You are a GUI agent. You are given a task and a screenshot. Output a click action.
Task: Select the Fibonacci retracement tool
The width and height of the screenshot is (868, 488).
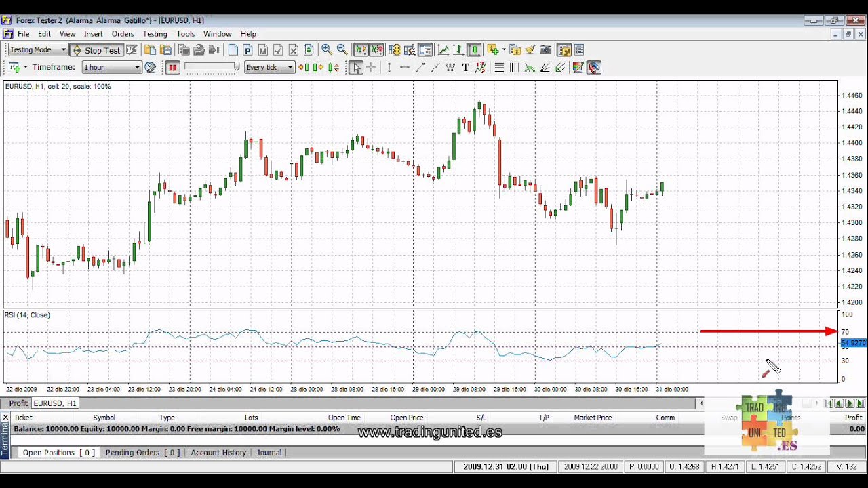(x=499, y=67)
